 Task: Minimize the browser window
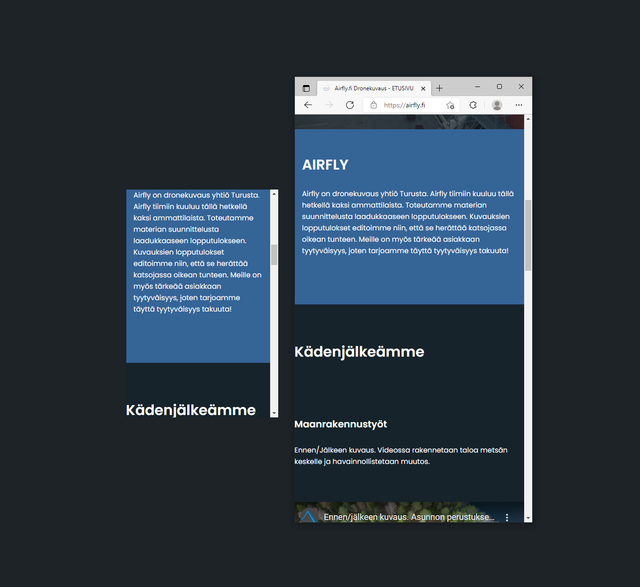pos(478,87)
